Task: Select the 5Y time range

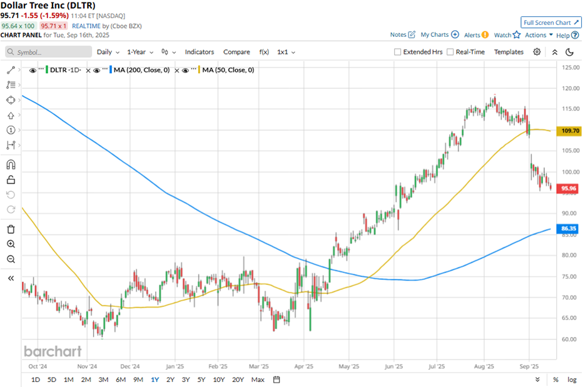Action: (x=201, y=379)
